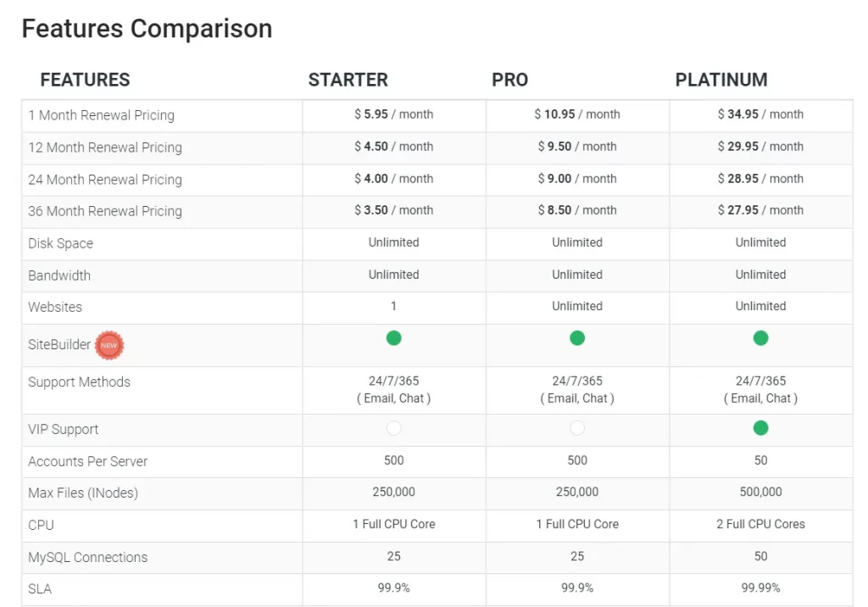Click the Platinum 2 Full CPU Cores cell
This screenshot has height=607, width=868.
pos(760,524)
